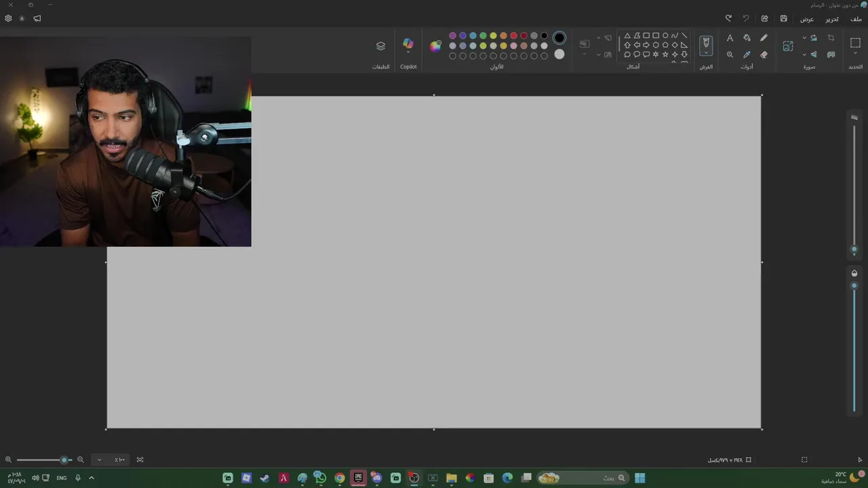Pick the Curve shape
Viewport: 868px width, 488px height.
pos(675,35)
